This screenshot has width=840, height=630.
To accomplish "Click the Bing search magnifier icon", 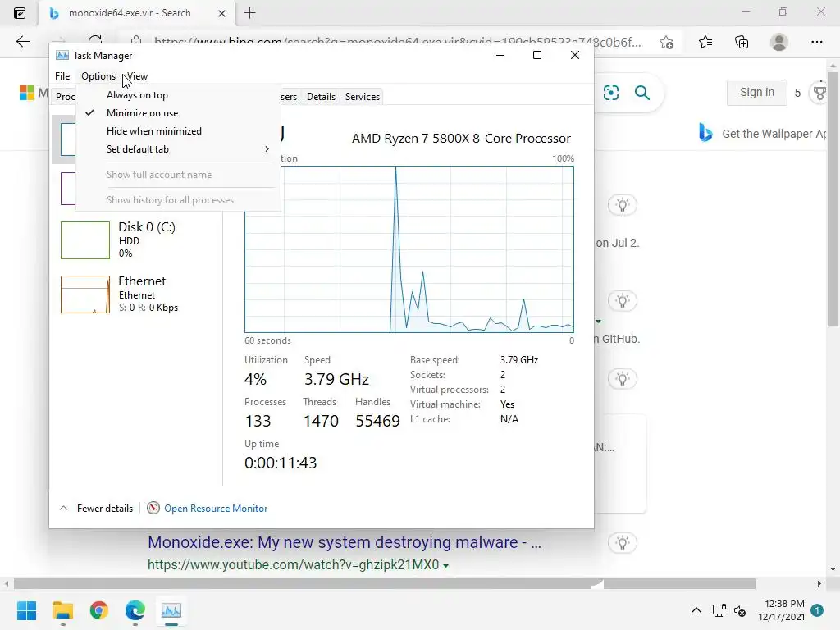I will (641, 93).
